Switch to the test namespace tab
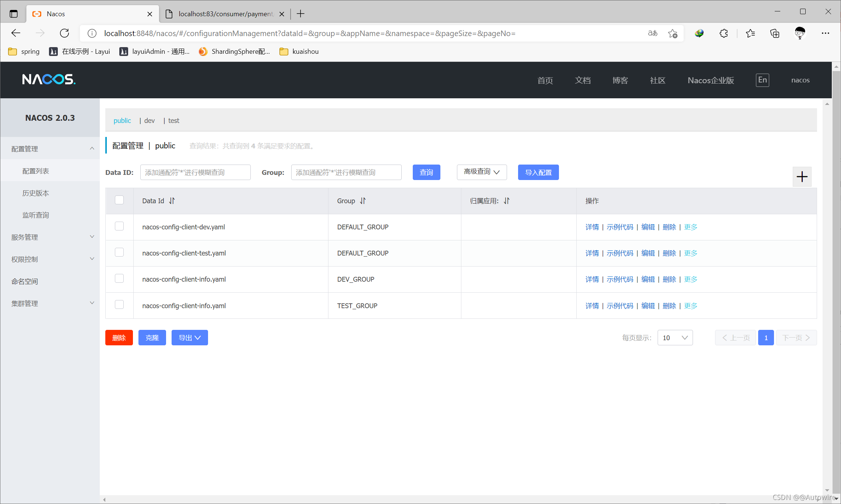The image size is (841, 504). 174,121
